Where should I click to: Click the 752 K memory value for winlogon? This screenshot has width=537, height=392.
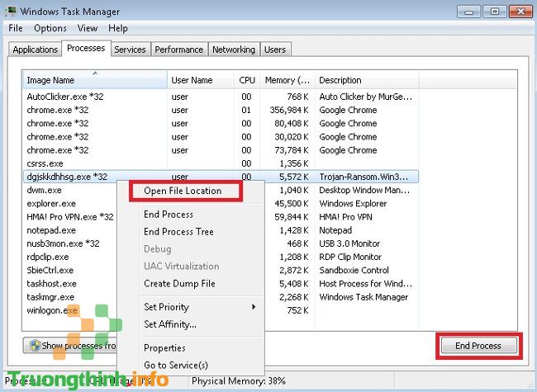pos(297,310)
